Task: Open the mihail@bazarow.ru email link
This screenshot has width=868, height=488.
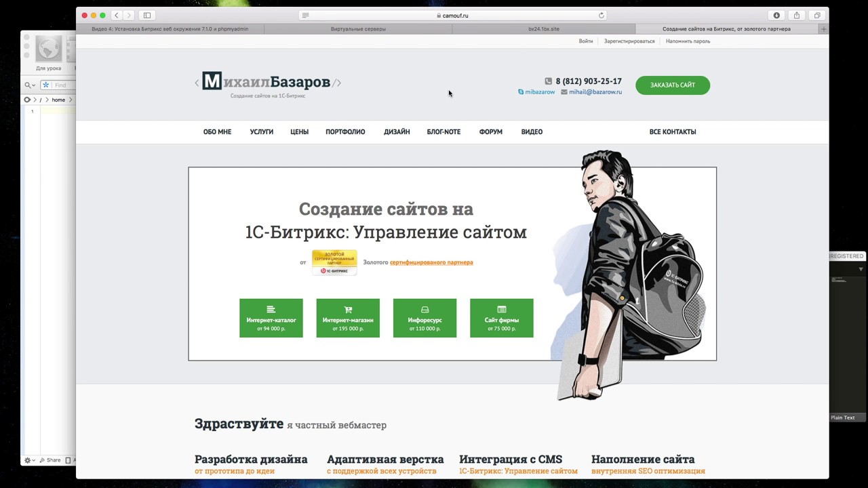Action: [x=591, y=91]
